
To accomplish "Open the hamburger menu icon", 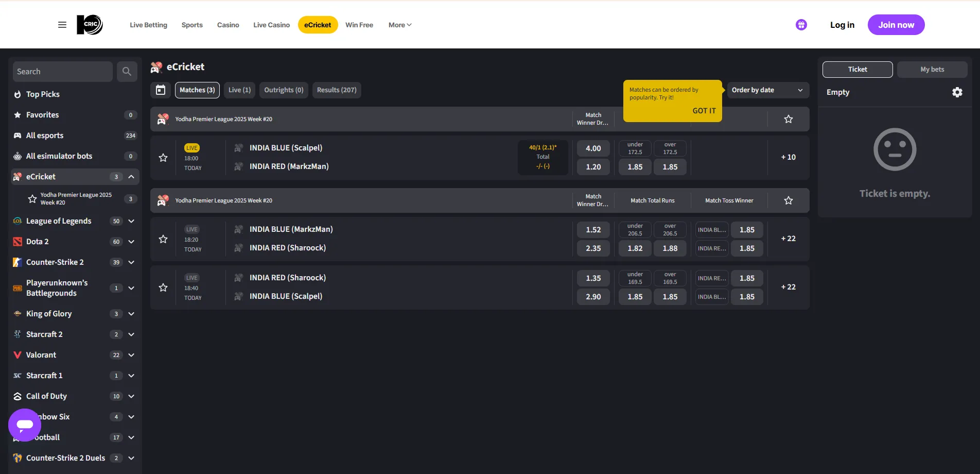I will [62, 25].
